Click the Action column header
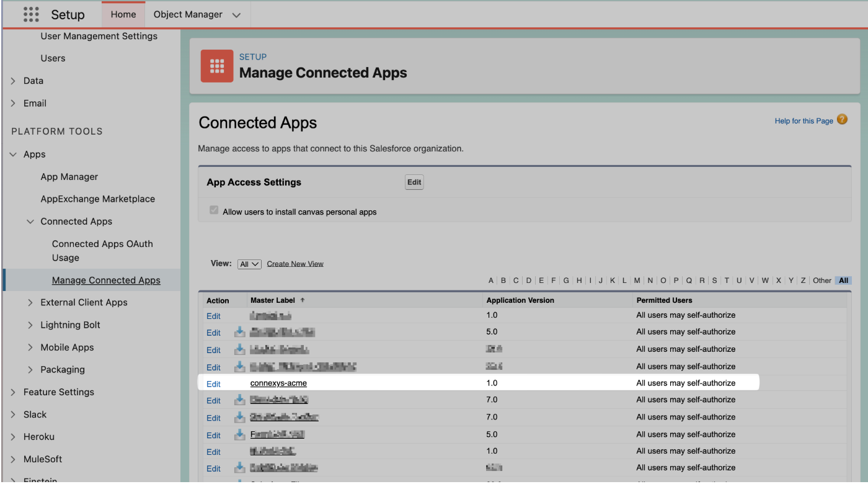The image size is (868, 484). 218,301
